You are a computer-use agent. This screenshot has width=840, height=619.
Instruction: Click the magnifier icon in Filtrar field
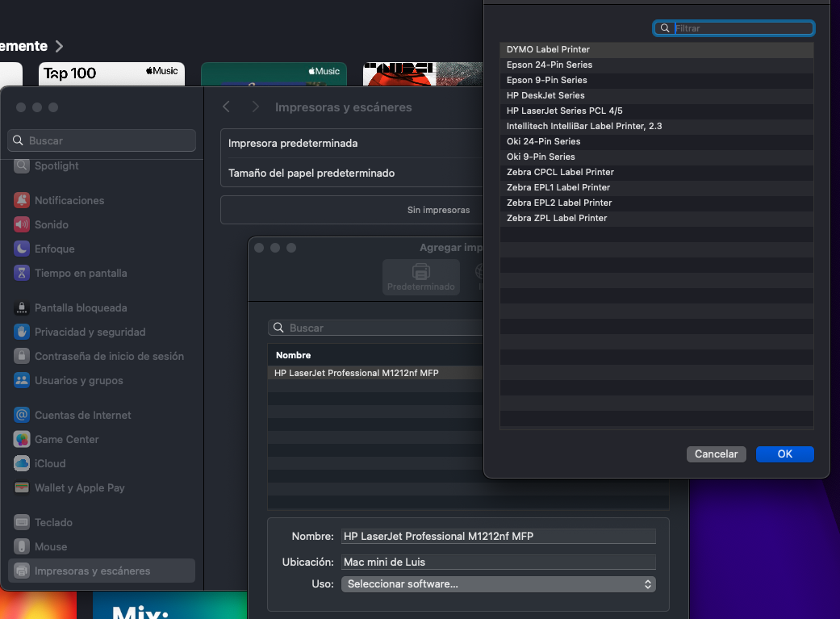pyautogui.click(x=665, y=28)
